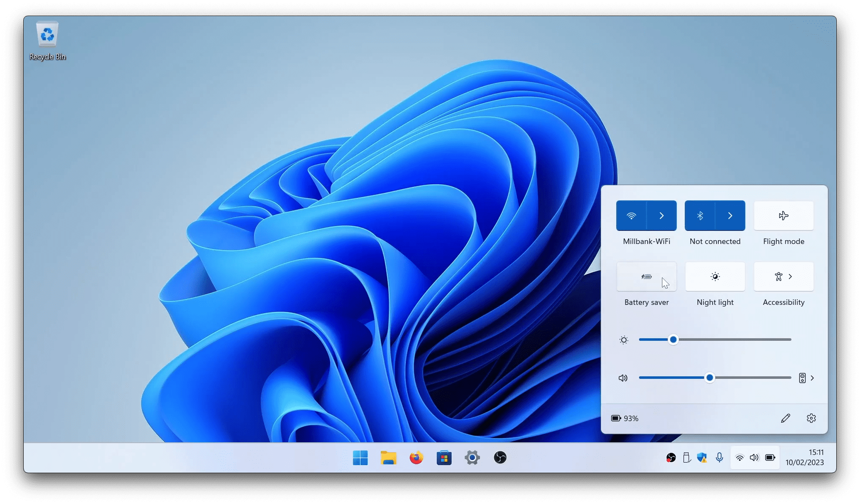
Task: Click the microphone tray icon
Action: 719,457
